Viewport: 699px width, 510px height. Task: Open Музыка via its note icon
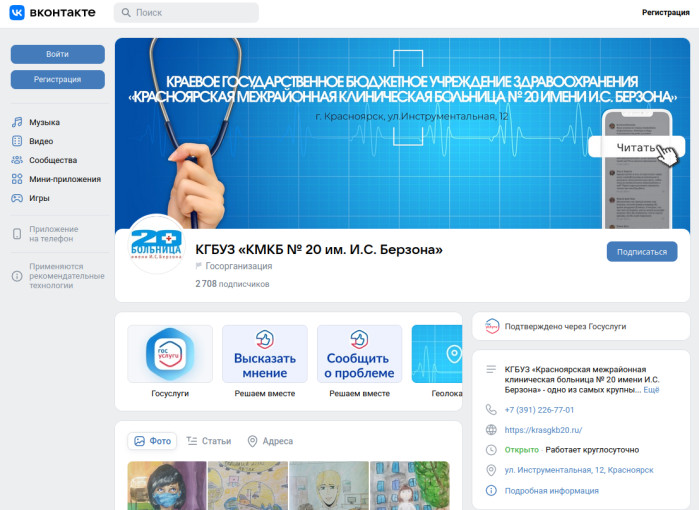point(17,122)
